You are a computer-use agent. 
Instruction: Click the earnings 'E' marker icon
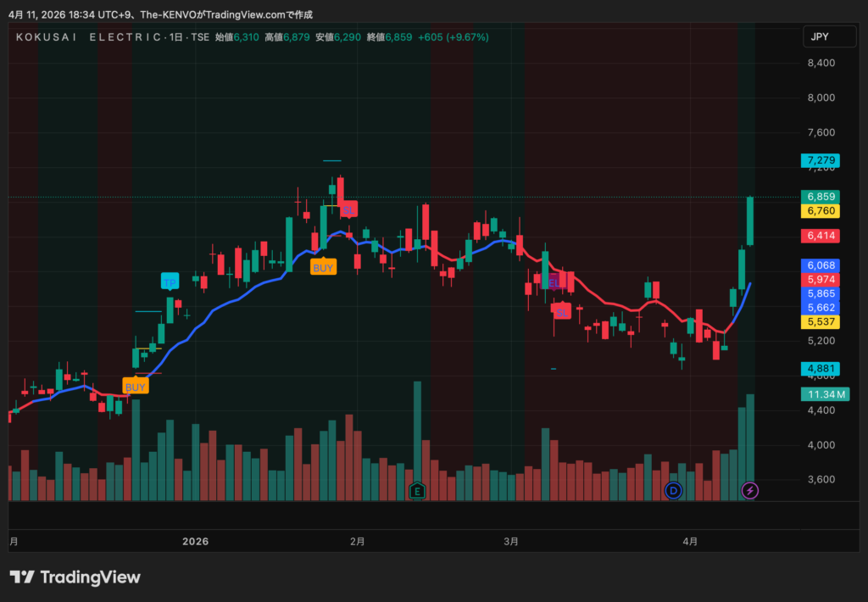pyautogui.click(x=416, y=490)
